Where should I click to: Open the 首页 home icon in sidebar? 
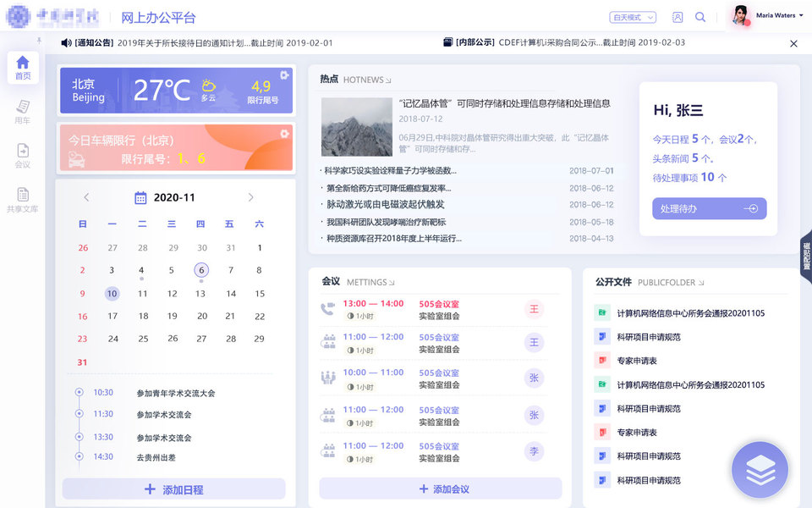[23, 68]
